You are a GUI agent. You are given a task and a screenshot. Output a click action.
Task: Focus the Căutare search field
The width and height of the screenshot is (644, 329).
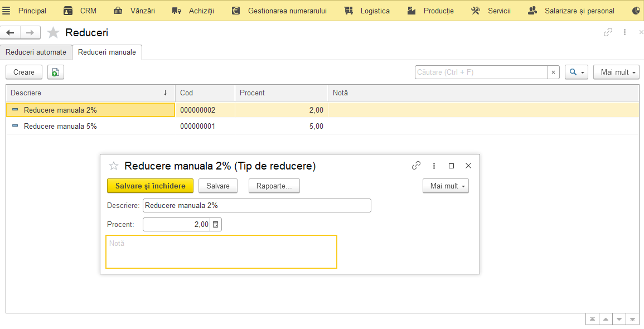point(481,72)
